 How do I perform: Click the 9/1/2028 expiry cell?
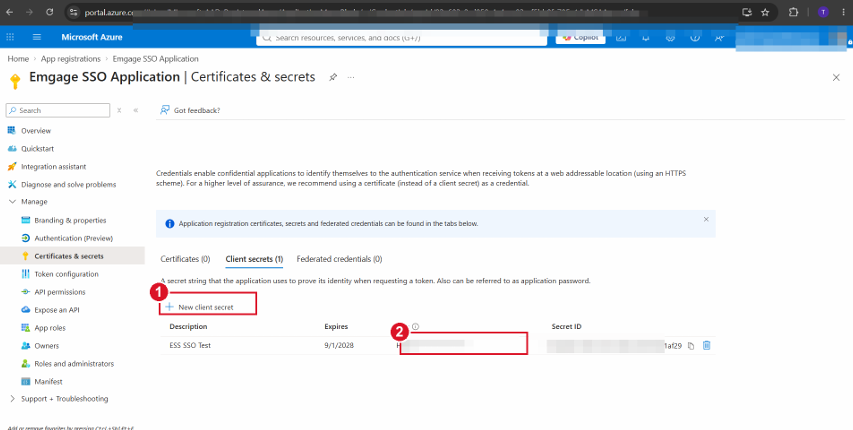click(339, 346)
